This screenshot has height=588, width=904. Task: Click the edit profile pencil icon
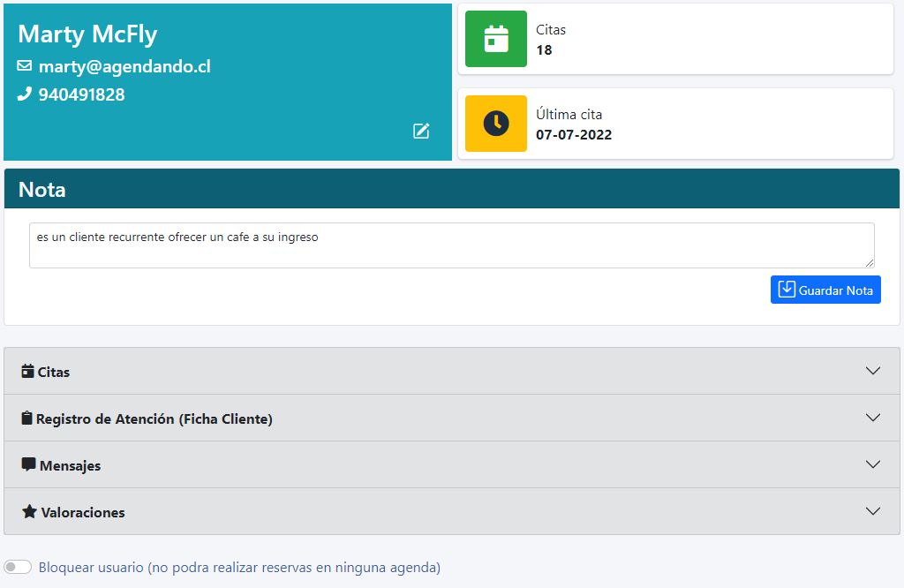pos(421,131)
